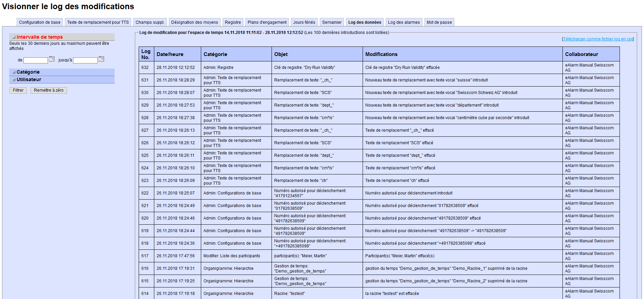The image size is (644, 299).
Task: Switch to Jours fériés tab
Action: click(304, 22)
